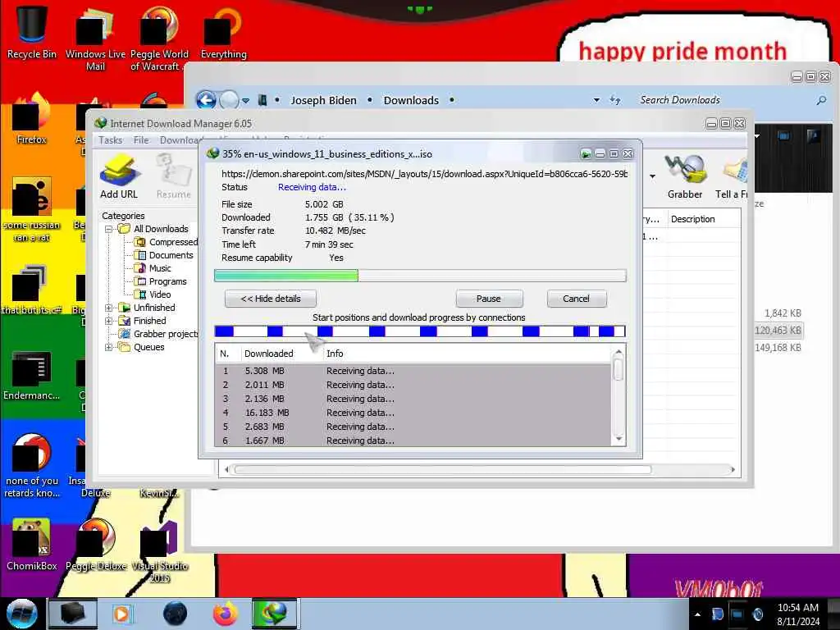Click Downloads in Explorer breadcrumb

(411, 100)
